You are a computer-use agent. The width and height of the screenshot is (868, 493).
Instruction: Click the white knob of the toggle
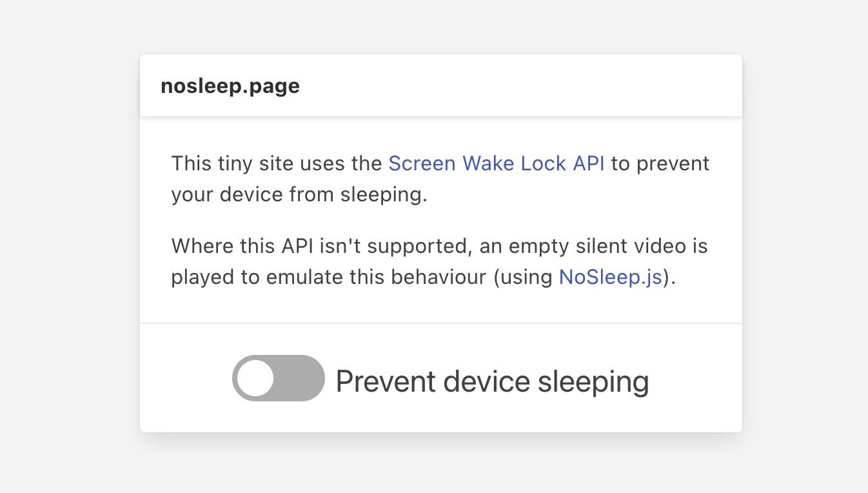[x=255, y=378]
